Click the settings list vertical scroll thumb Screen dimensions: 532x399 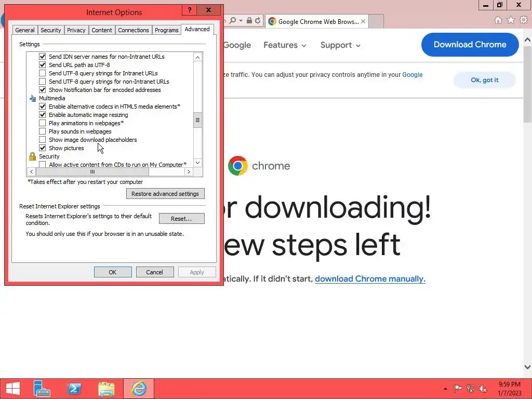click(198, 120)
